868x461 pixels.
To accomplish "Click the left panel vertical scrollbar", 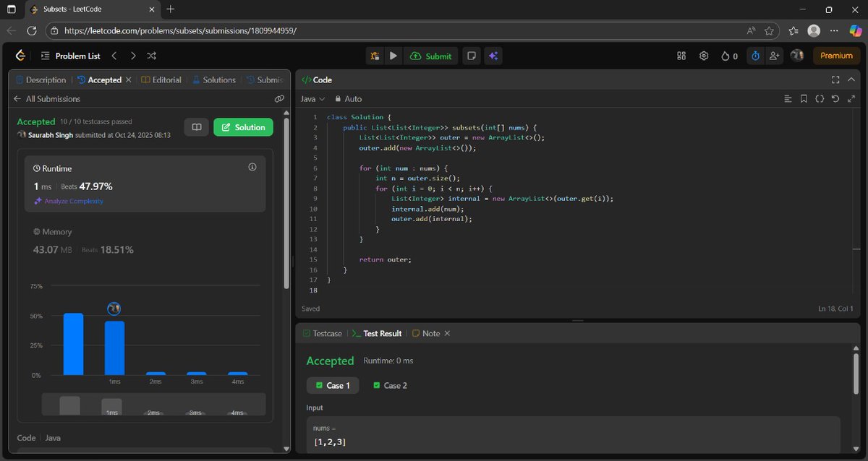I will 286,204.
